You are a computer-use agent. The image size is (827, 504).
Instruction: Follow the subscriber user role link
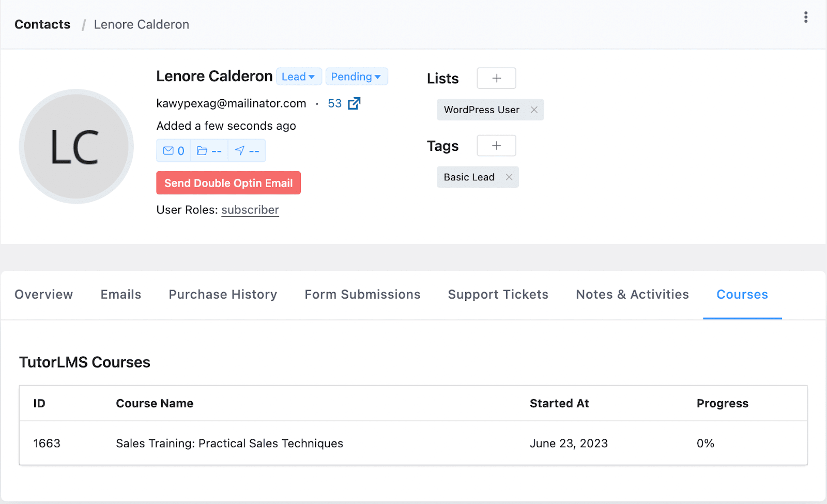point(250,210)
